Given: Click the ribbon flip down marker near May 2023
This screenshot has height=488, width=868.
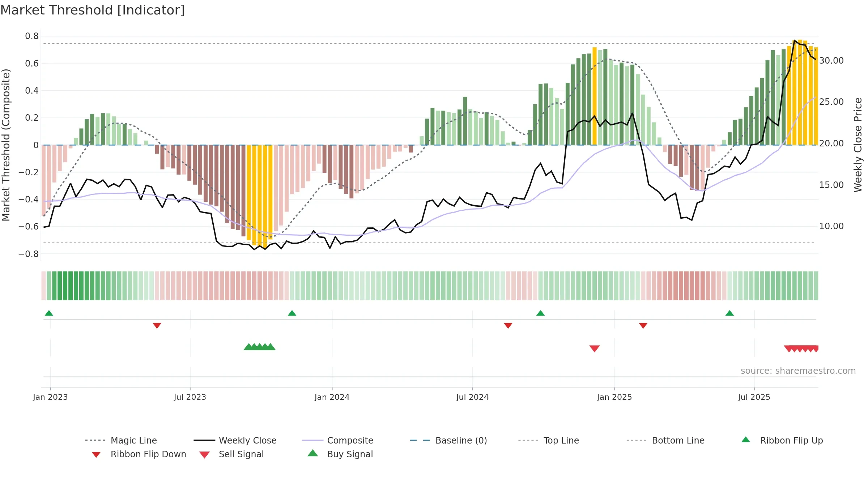Looking at the screenshot, I should point(157,326).
